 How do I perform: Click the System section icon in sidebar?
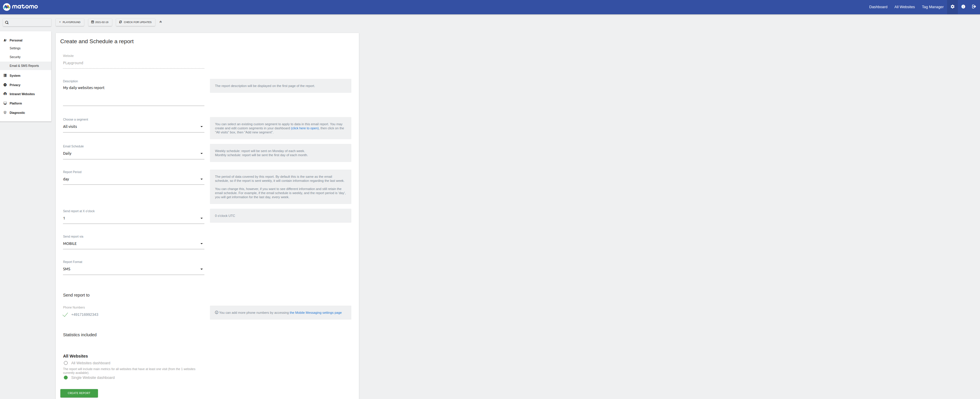[5, 75]
